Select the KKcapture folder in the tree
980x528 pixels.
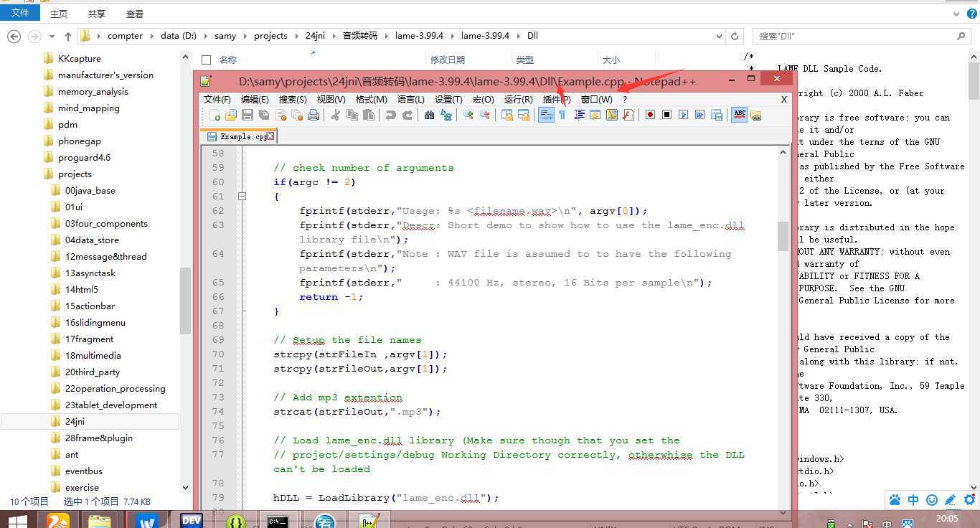(x=79, y=59)
